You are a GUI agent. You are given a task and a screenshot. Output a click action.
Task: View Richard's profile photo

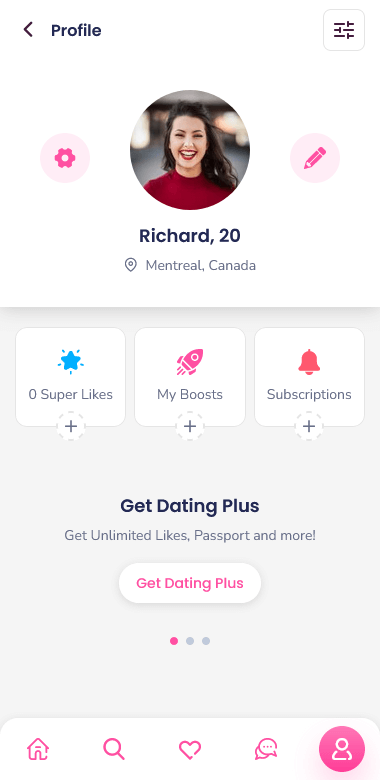tap(190, 150)
